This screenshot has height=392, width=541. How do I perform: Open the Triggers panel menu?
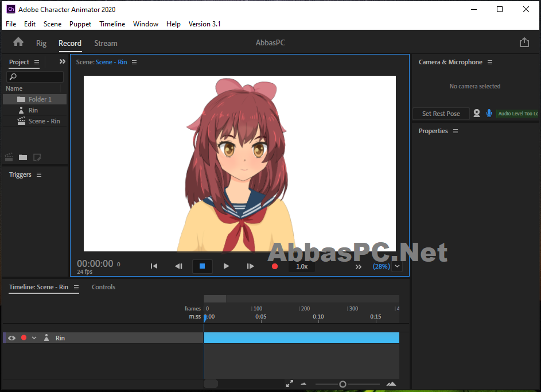pos(39,174)
